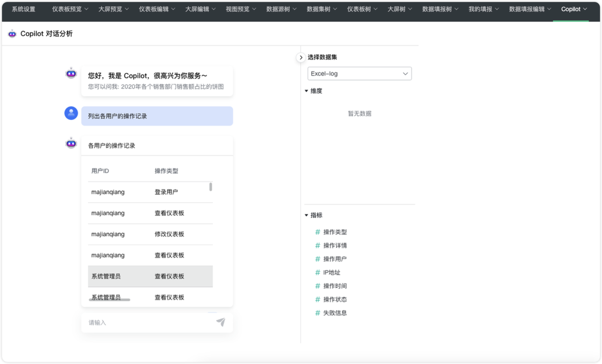Open the 系统设置 menu
The image size is (602, 364).
click(24, 9)
